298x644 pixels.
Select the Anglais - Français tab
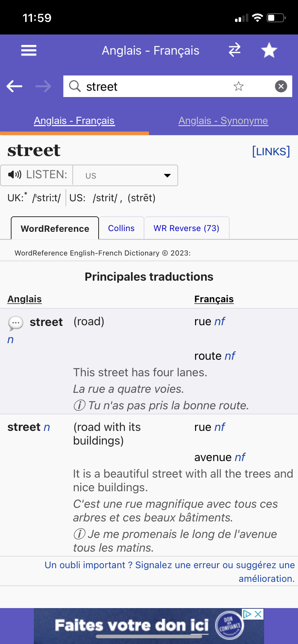point(74,121)
